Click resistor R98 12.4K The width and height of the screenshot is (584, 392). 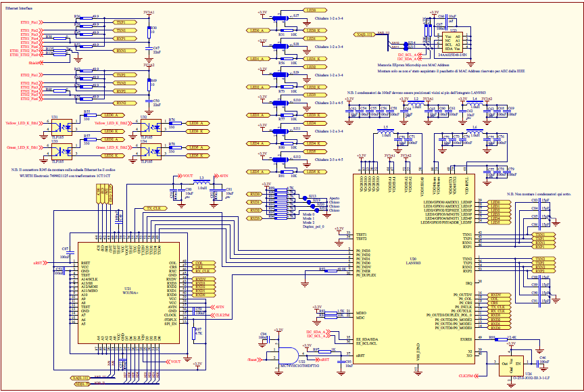[x=502, y=339]
